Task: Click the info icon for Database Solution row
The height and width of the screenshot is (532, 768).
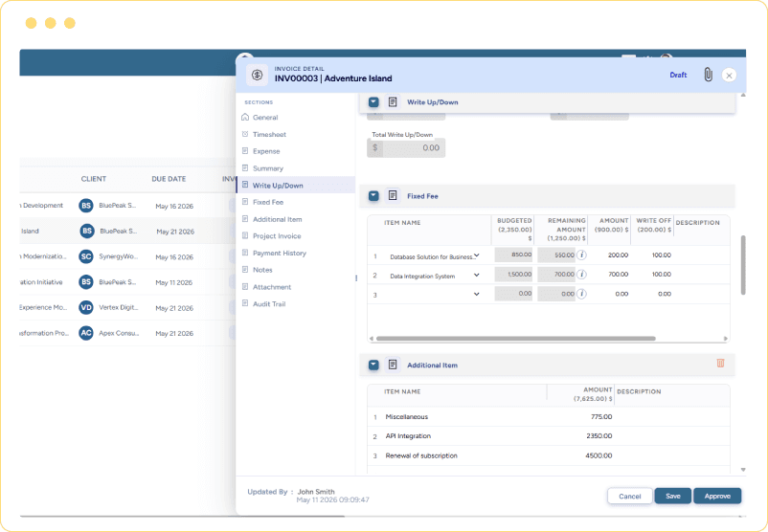Action: 581,255
